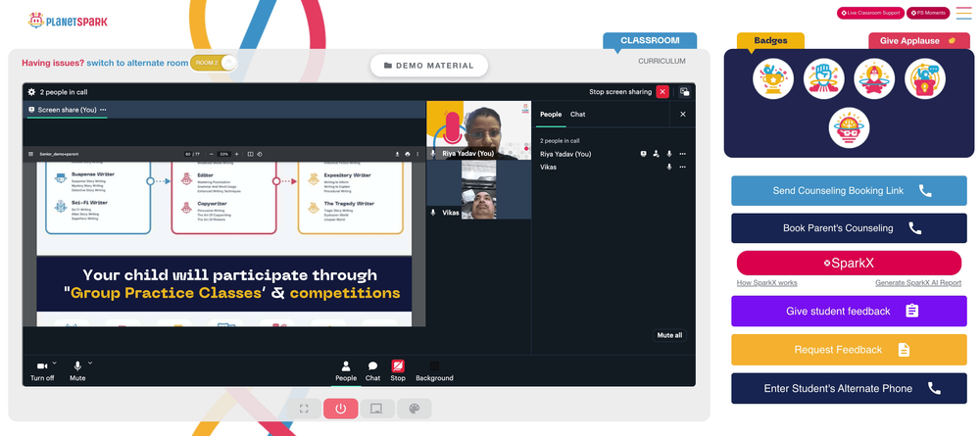The width and height of the screenshot is (980, 436).
Task: Click the PDF fit-to-page icon
Action: tap(250, 154)
